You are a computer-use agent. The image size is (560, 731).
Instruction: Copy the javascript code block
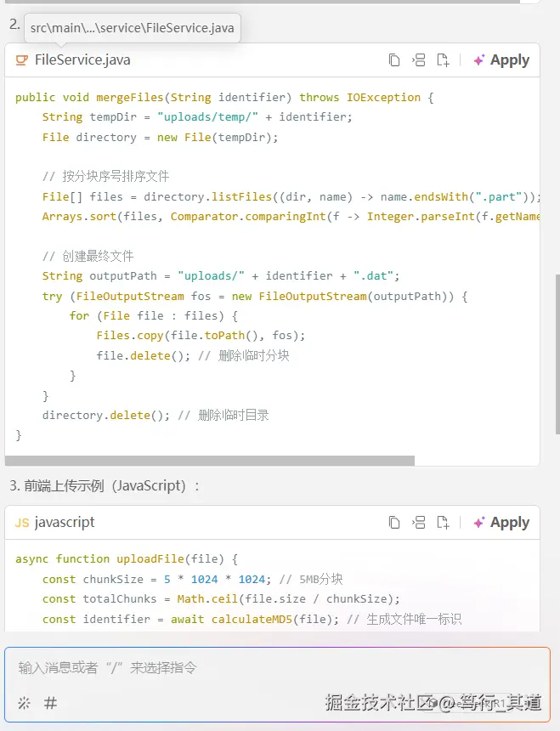(x=394, y=523)
